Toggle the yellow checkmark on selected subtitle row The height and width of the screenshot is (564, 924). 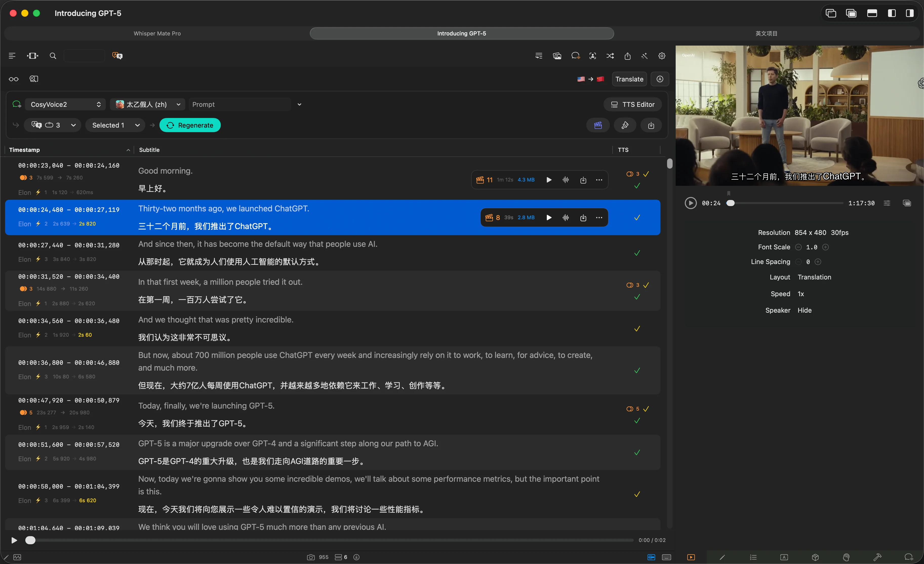(x=637, y=217)
